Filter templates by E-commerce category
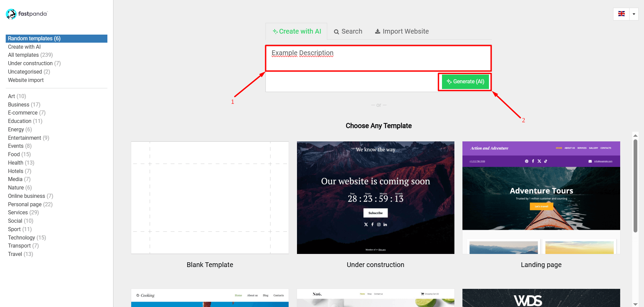 pos(23,113)
